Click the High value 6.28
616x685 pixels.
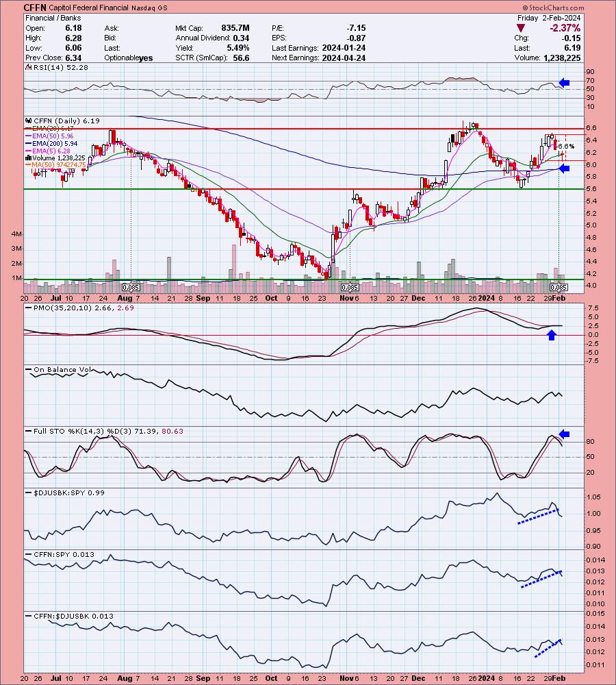[x=73, y=38]
